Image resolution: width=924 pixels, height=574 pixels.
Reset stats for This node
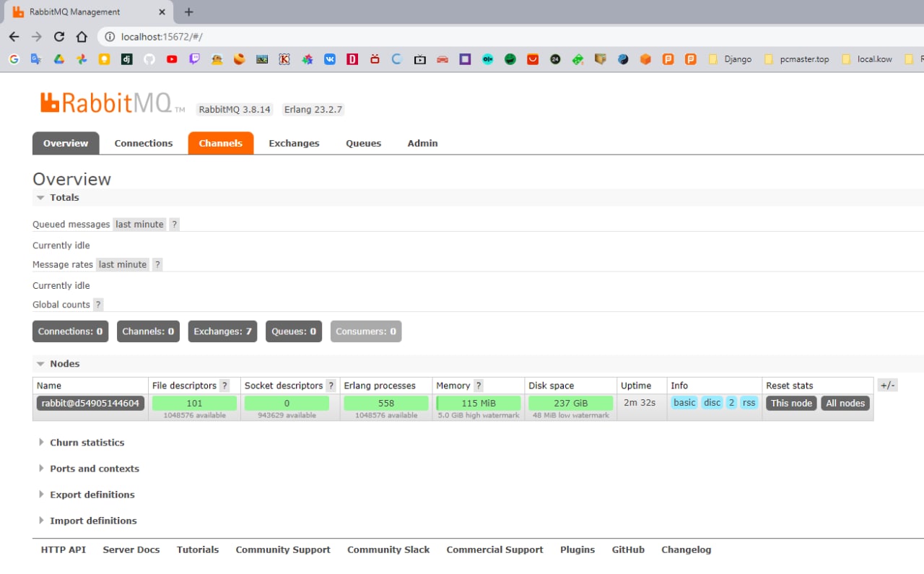791,404
